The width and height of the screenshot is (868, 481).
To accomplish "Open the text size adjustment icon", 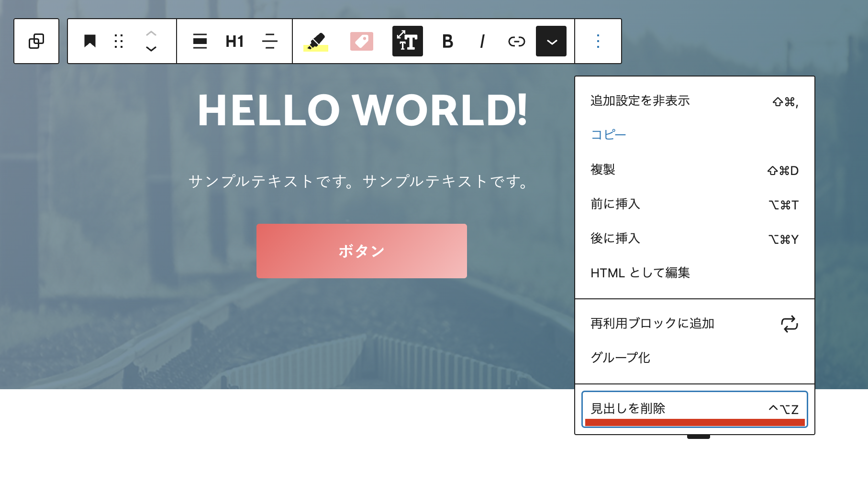I will pos(407,42).
